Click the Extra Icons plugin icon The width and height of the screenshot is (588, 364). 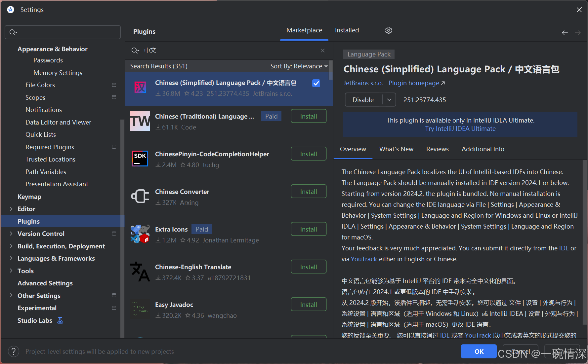point(140,234)
